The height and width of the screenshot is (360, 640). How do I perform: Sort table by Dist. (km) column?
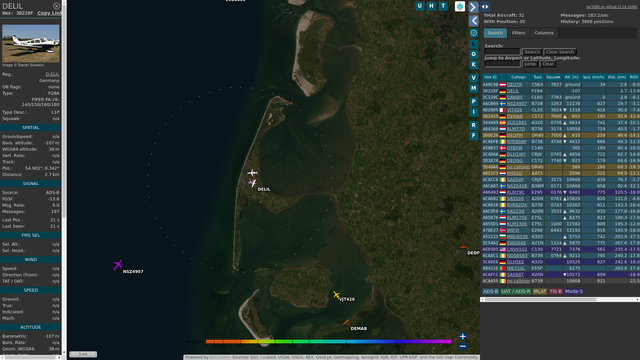point(617,77)
